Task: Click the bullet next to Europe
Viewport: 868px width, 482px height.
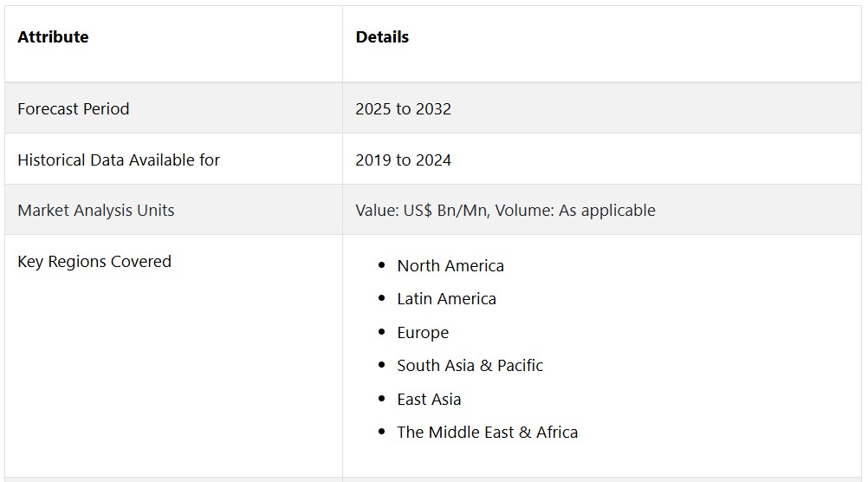Action: (x=382, y=333)
